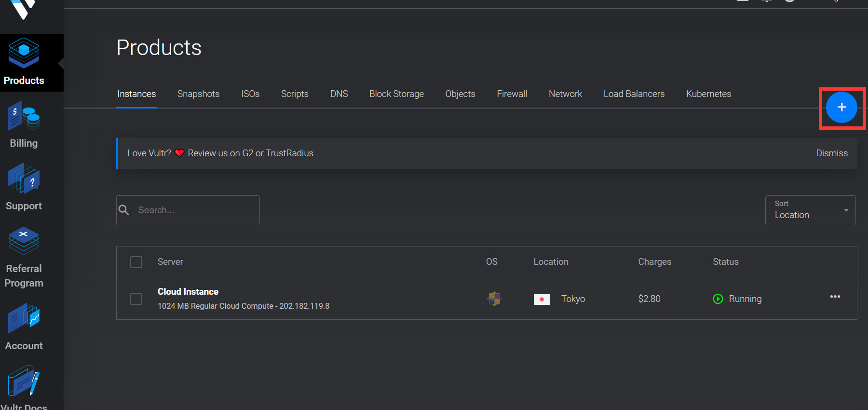Image resolution: width=868 pixels, height=410 pixels.
Task: Open Vultr Docs from sidebar
Action: click(24, 387)
